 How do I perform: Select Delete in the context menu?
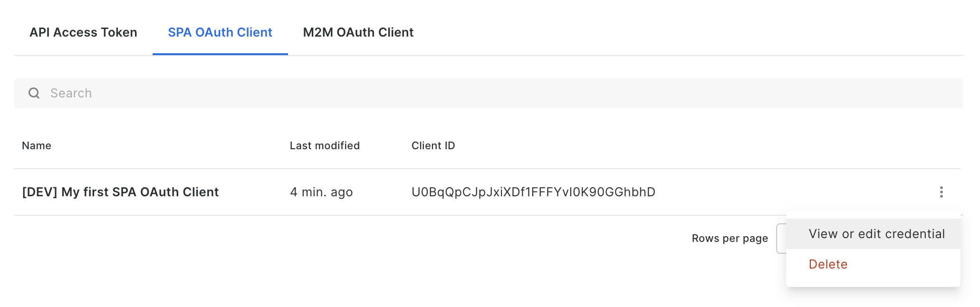tap(828, 264)
